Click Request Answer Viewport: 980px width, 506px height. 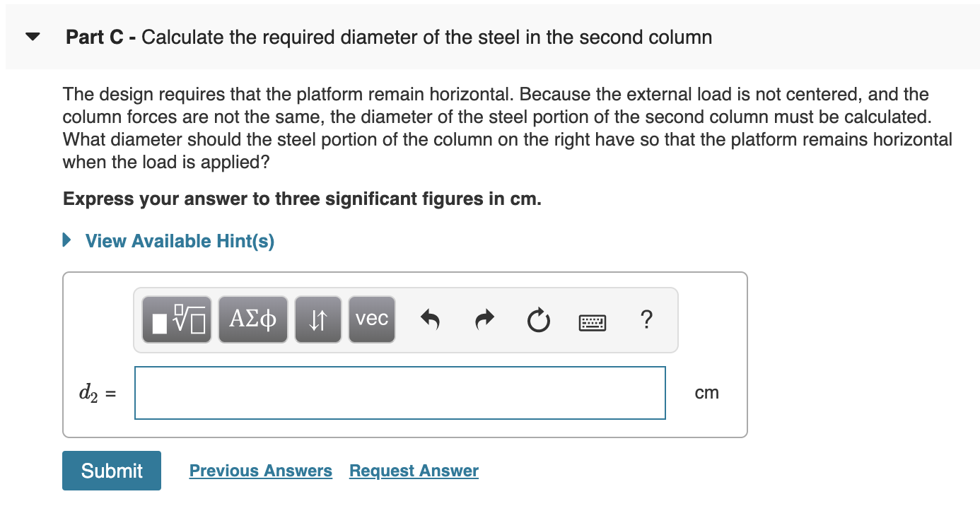click(x=414, y=470)
